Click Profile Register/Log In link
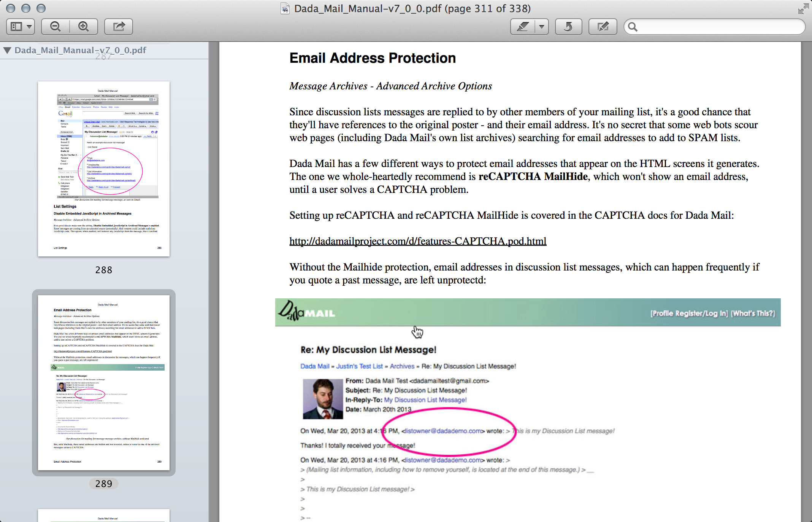This screenshot has width=812, height=522. (689, 314)
